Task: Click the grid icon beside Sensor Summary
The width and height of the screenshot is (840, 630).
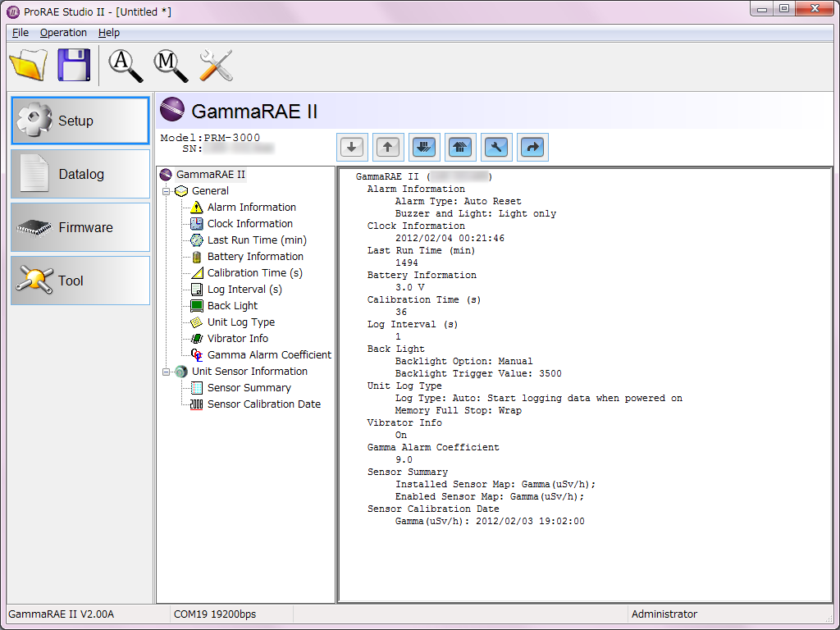Action: (197, 388)
